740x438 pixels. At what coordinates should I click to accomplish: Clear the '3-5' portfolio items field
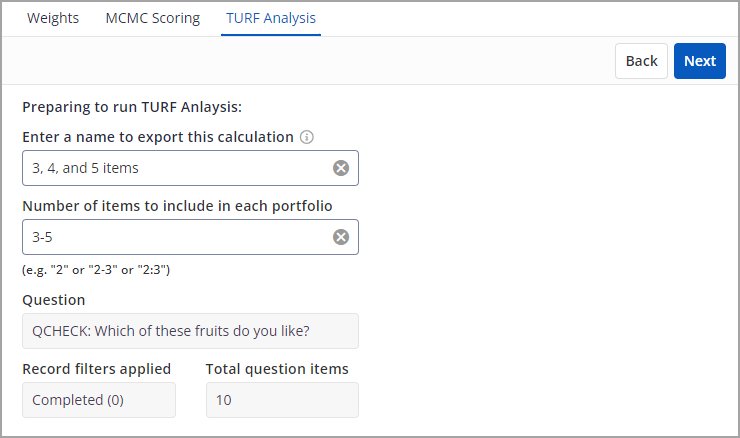coord(341,237)
